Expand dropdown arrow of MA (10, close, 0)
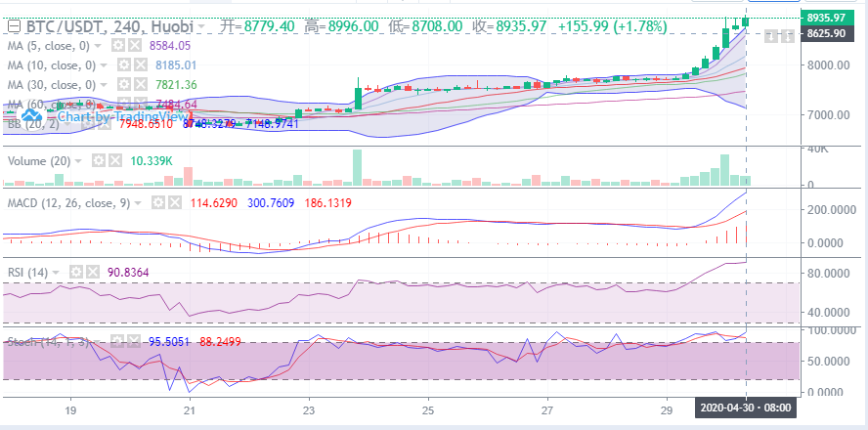Image resolution: width=868 pixels, height=430 pixels. tap(104, 65)
